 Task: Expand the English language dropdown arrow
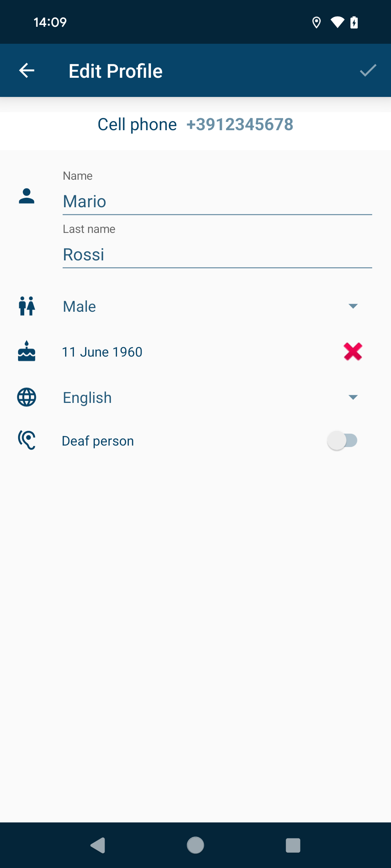click(x=353, y=397)
